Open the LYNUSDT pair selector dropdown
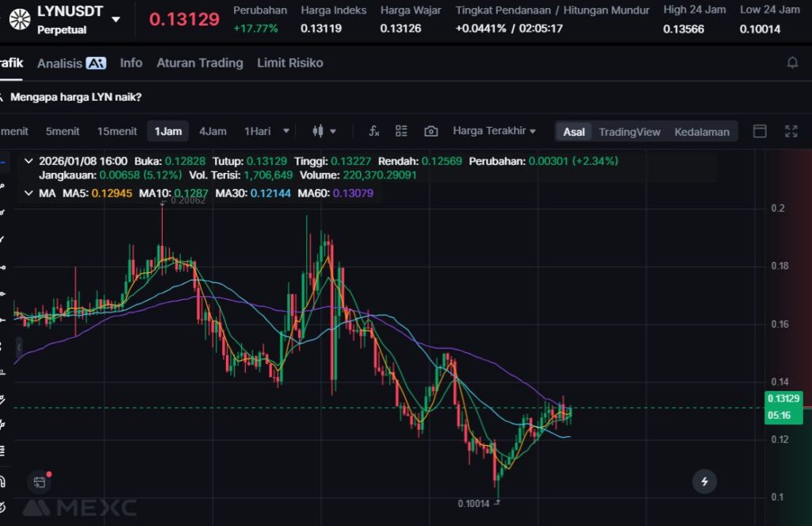812x526 pixels. point(117,19)
